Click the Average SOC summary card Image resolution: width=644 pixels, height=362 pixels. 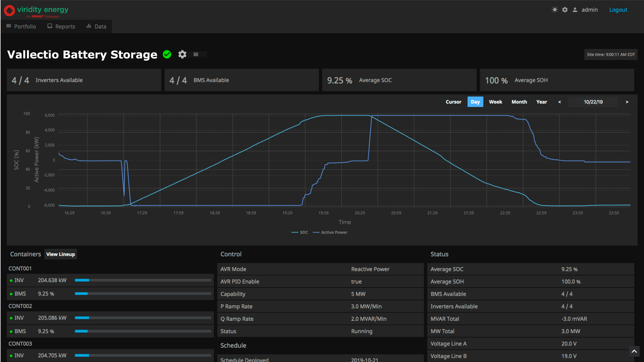click(399, 80)
